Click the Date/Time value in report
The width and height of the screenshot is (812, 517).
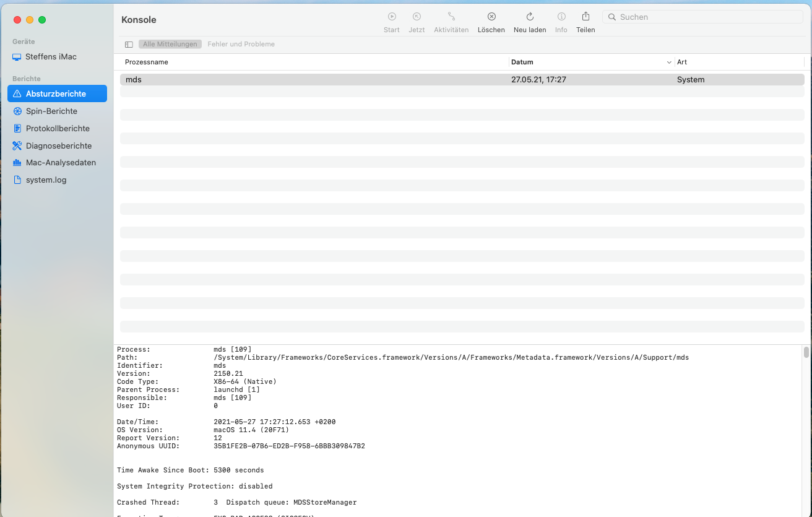pos(276,422)
